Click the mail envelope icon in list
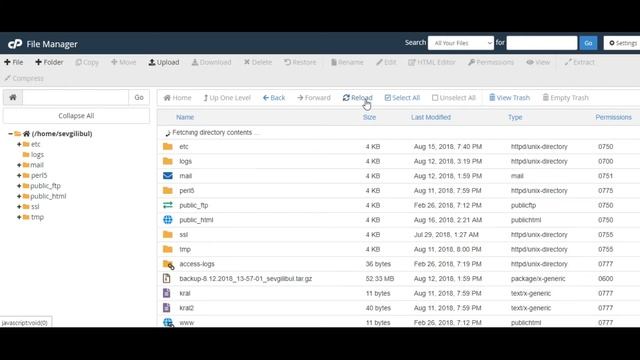Image resolution: width=640 pixels, height=360 pixels. 168,176
